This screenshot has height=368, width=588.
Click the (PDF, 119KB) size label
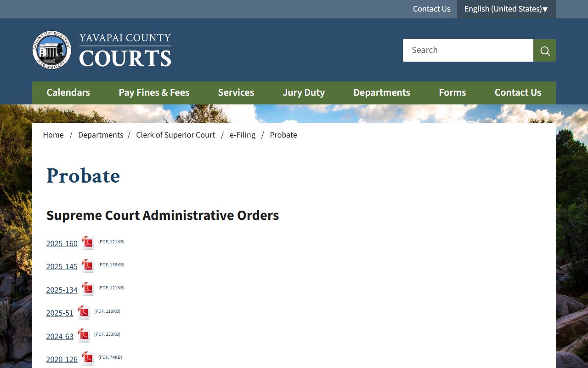click(107, 311)
